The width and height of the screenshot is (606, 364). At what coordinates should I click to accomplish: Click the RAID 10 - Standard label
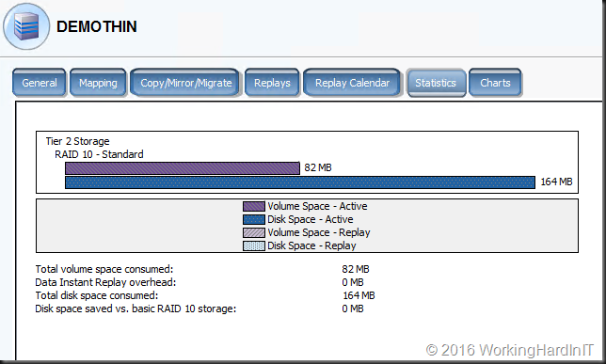click(x=99, y=154)
